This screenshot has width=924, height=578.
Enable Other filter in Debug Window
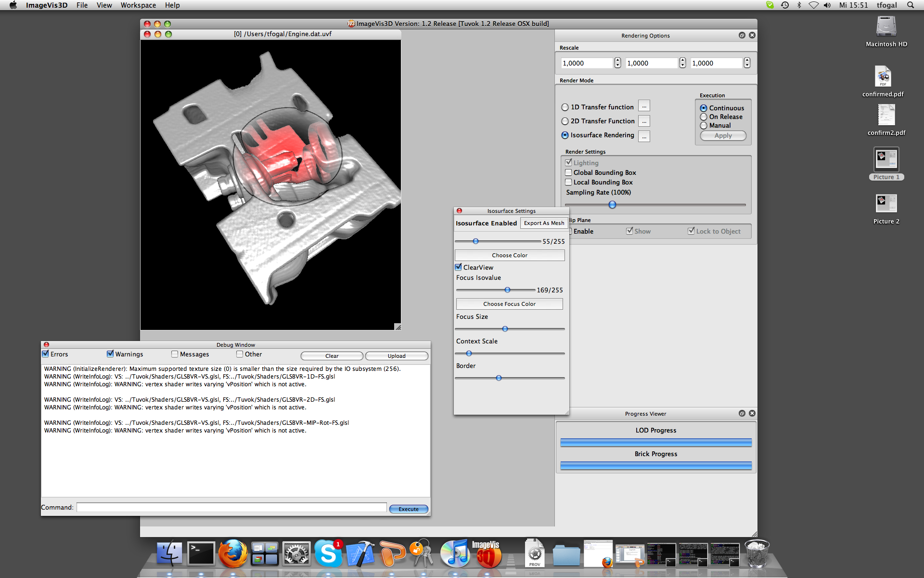240,354
